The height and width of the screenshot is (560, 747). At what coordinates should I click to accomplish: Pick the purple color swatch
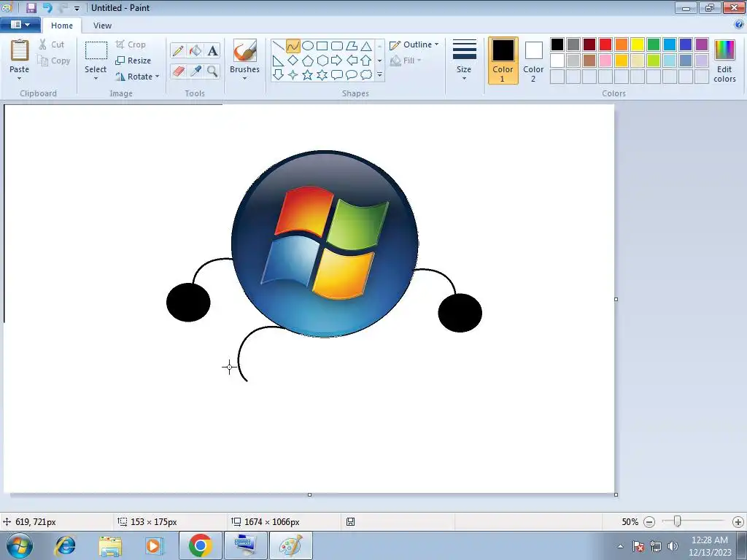pos(702,44)
